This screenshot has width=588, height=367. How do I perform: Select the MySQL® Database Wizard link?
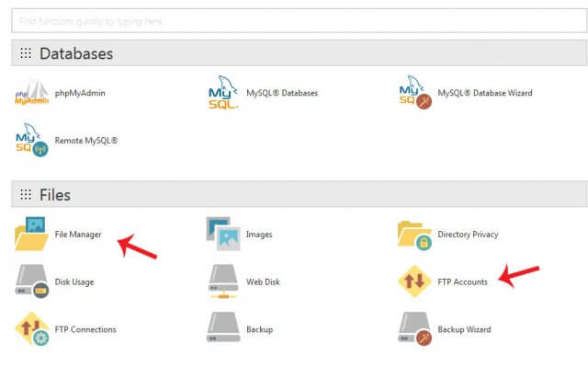pos(485,93)
